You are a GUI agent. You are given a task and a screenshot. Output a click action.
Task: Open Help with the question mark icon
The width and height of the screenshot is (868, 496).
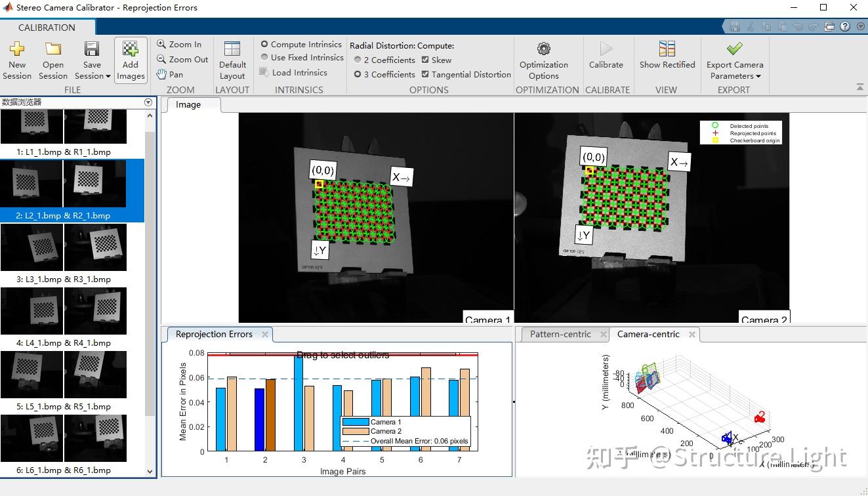(x=845, y=27)
